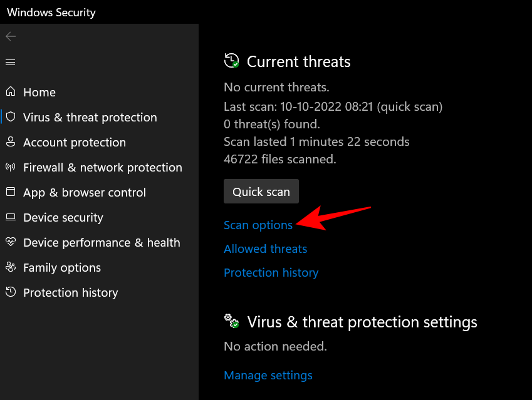
Task: Click the Firewall & network protection signal icon
Action: tap(11, 167)
